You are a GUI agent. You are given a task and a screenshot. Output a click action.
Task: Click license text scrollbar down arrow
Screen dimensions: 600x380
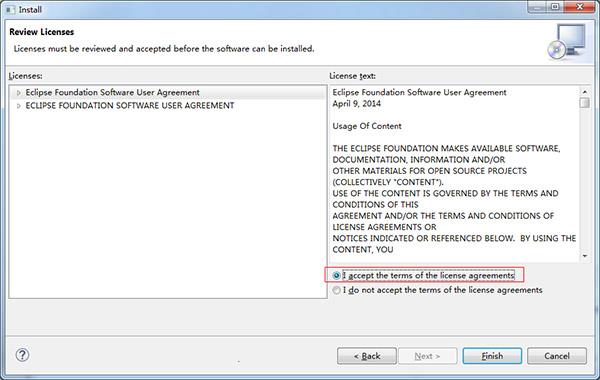pos(585,256)
